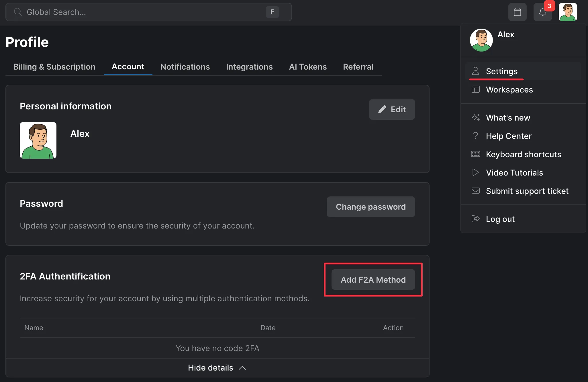588x382 pixels.
Task: Click the Log out arrow icon
Action: tap(476, 218)
